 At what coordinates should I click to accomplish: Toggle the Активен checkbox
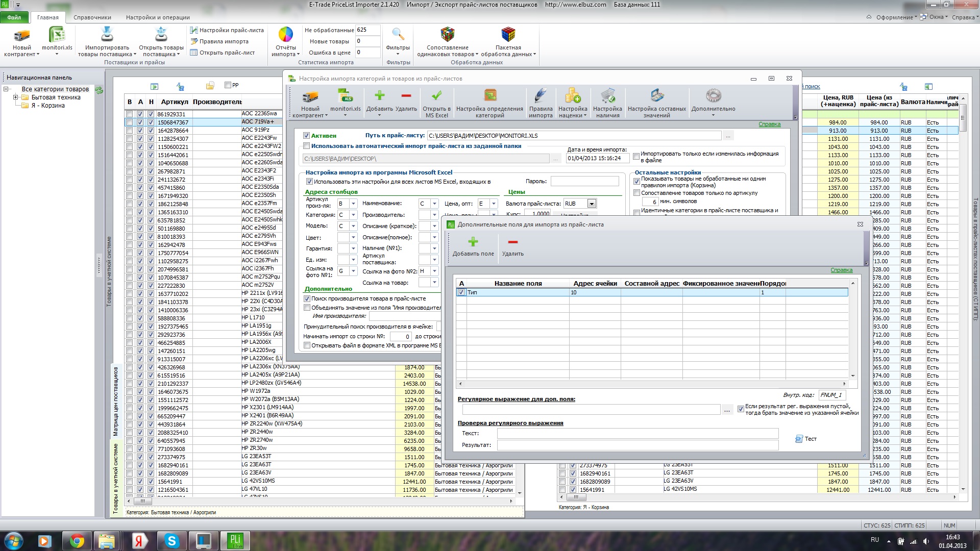[306, 136]
